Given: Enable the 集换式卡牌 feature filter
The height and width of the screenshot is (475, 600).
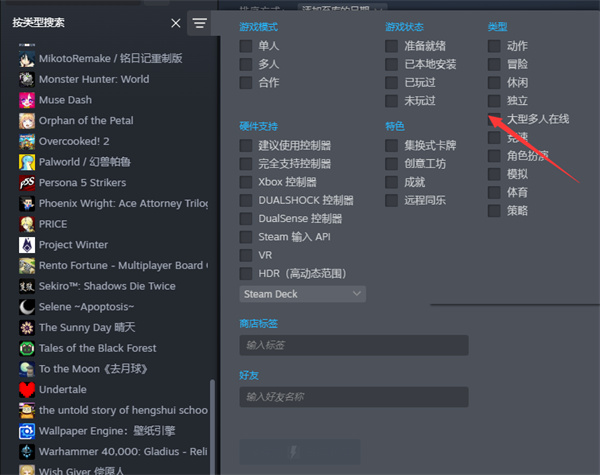Looking at the screenshot, I should pyautogui.click(x=391, y=145).
